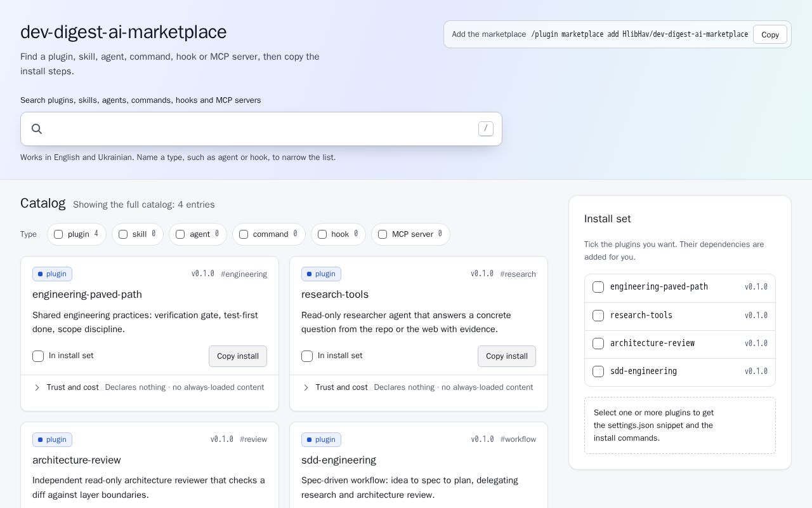Viewport: 812px width, 508px height.
Task: Click the '/plugin marketplace add' command text
Action: point(639,34)
